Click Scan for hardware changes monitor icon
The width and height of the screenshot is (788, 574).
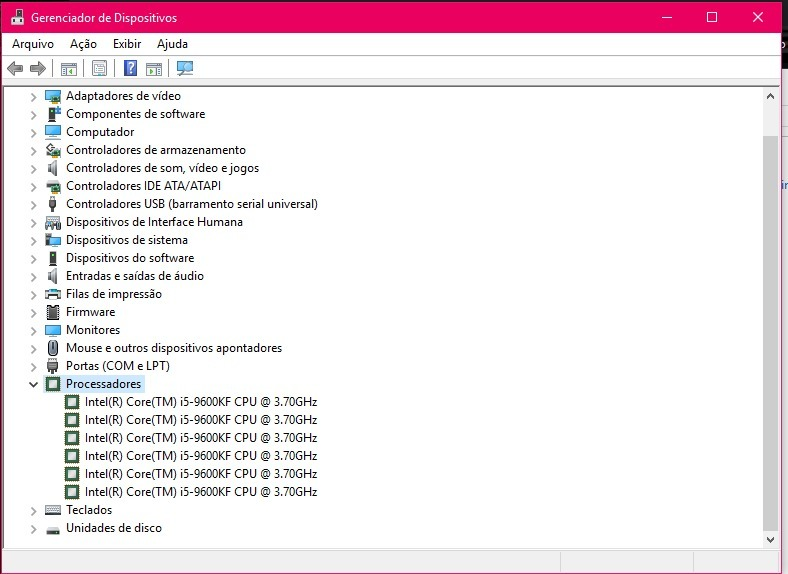coord(184,68)
